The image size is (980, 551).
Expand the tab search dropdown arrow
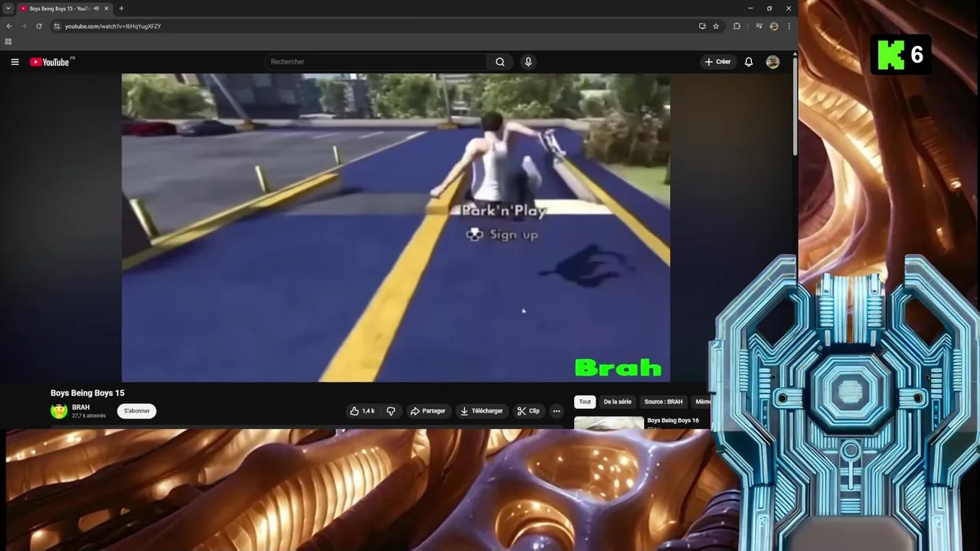[x=8, y=8]
